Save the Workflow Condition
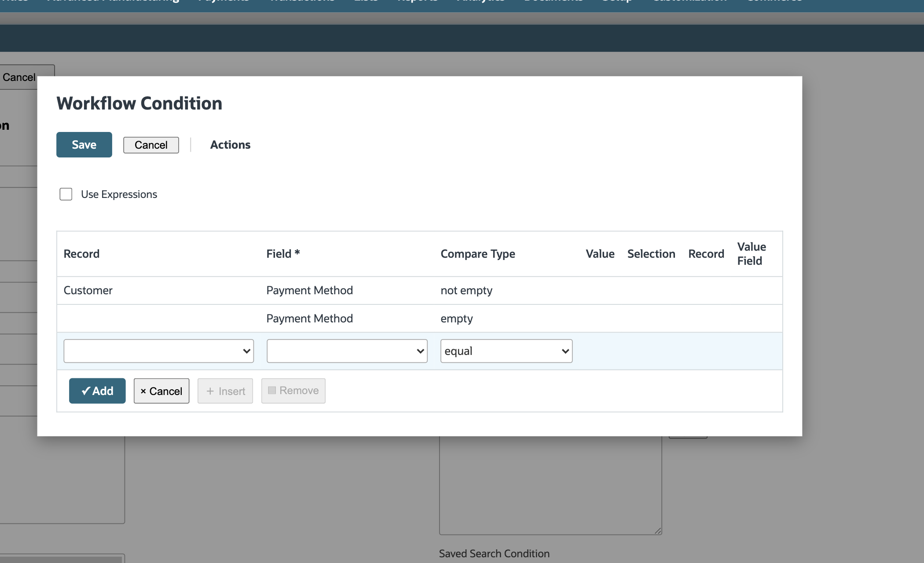This screenshot has width=924, height=563. [x=84, y=145]
